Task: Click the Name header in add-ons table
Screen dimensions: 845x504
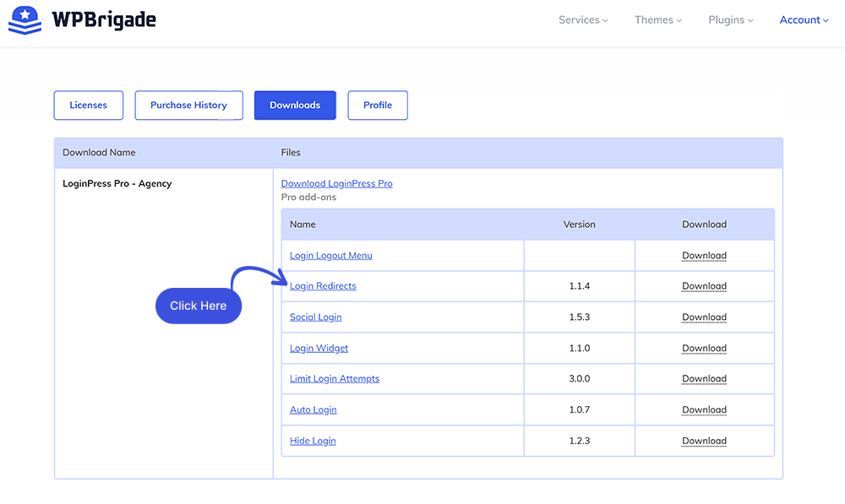Action: click(303, 225)
